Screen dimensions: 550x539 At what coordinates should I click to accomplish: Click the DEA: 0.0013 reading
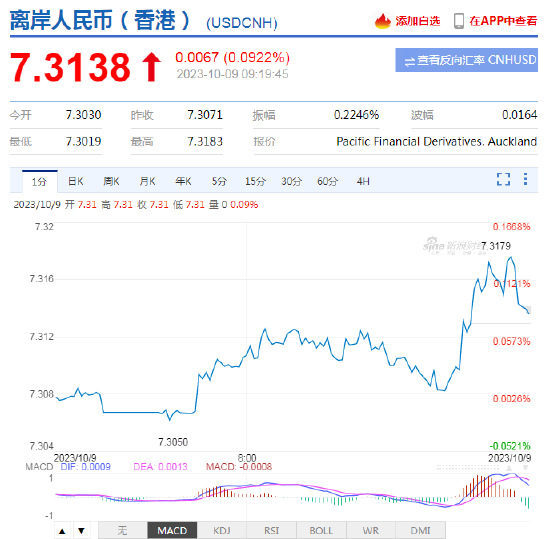(x=160, y=467)
